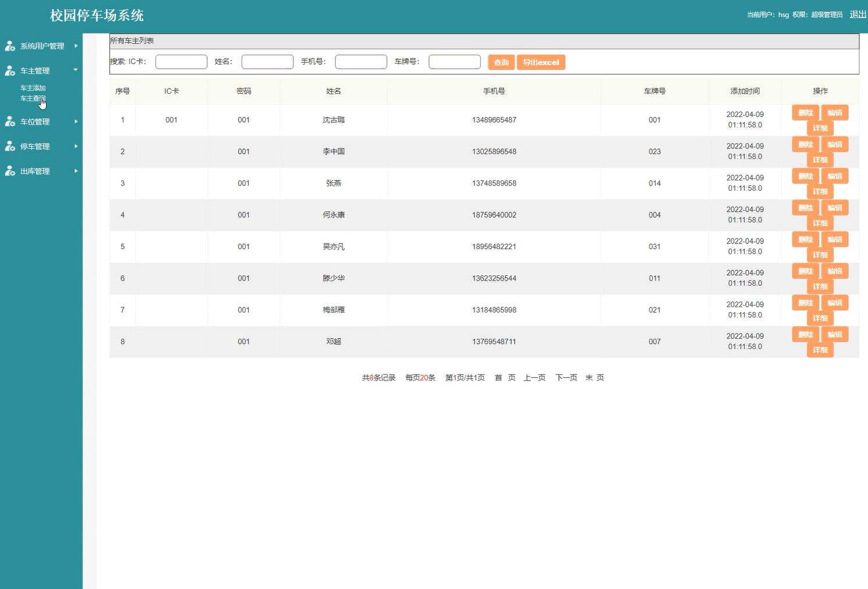Expand the 系统用户管理 menu arrow

76,46
